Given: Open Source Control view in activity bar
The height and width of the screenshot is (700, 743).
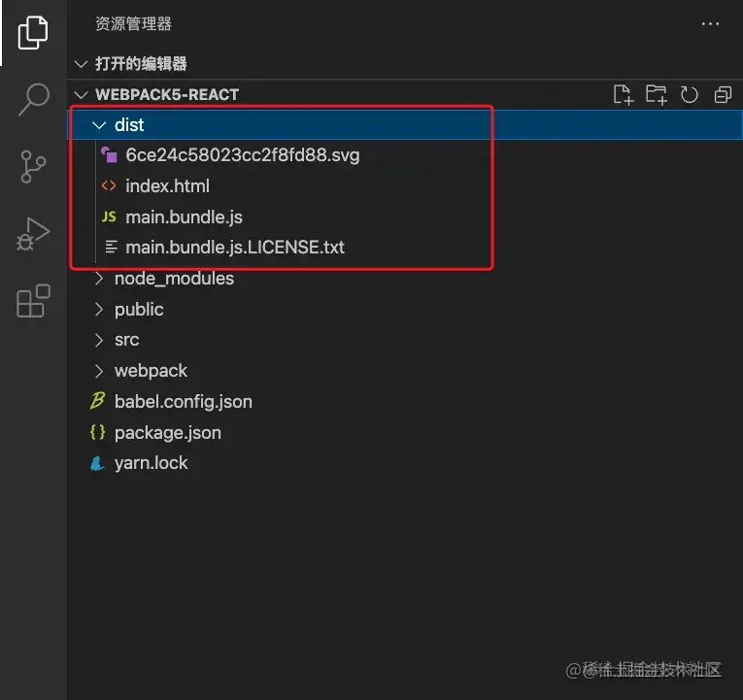Looking at the screenshot, I should tap(33, 167).
